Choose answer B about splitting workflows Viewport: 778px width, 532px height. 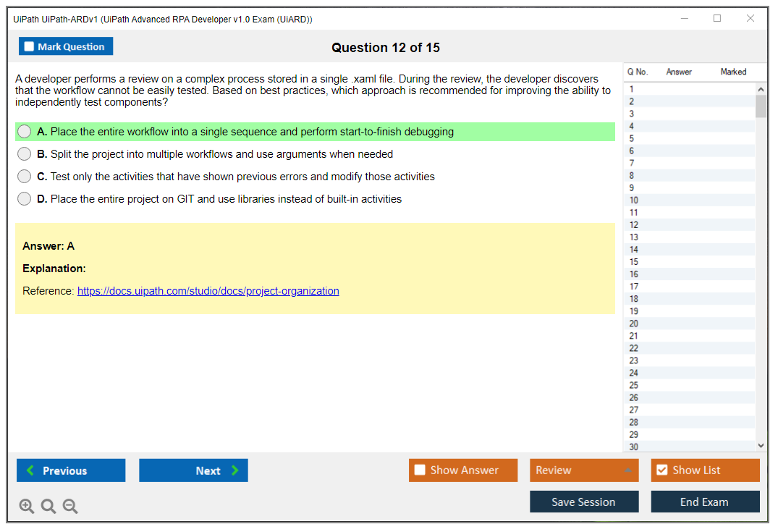[25, 154]
